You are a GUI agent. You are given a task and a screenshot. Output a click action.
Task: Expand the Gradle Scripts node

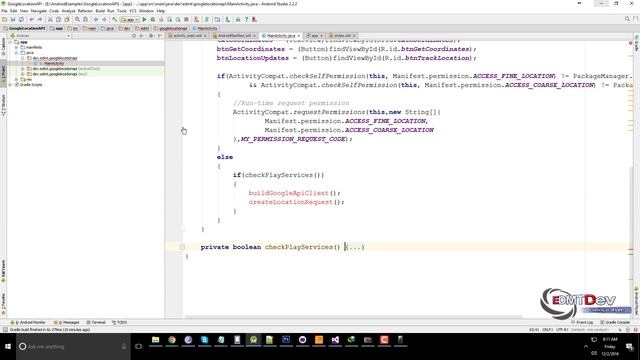[11, 84]
